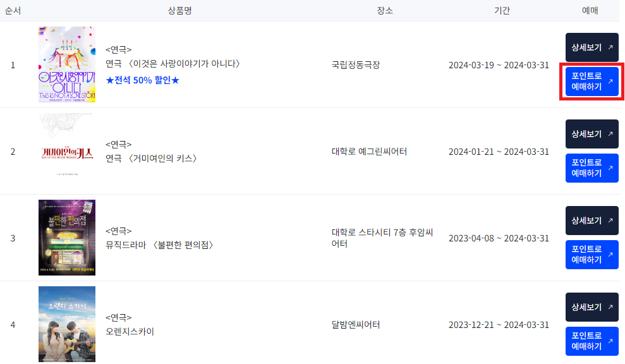Click the 기간 column header
This screenshot has width=625, height=364.
pos(502,9)
